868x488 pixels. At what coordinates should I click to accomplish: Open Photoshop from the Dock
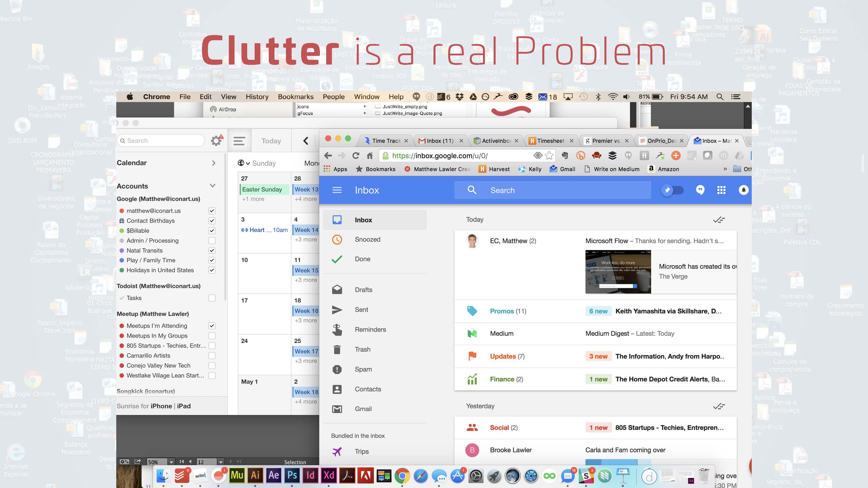click(292, 475)
